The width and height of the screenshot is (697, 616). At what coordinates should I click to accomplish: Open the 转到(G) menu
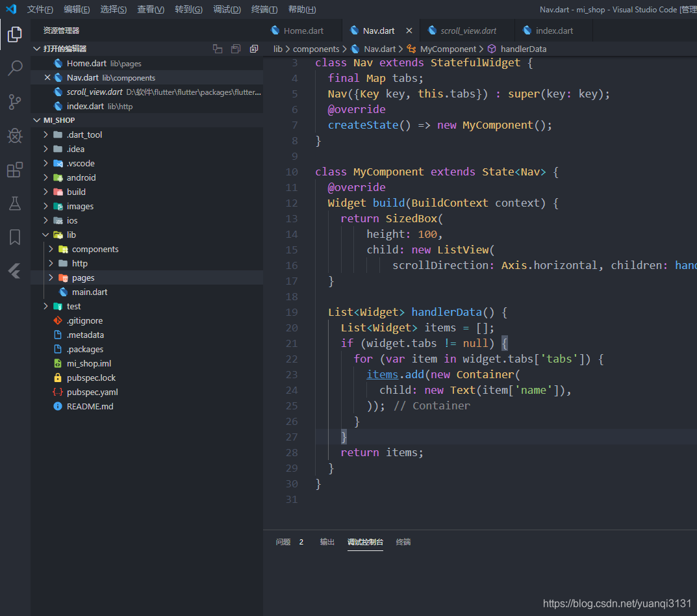pyautogui.click(x=188, y=9)
